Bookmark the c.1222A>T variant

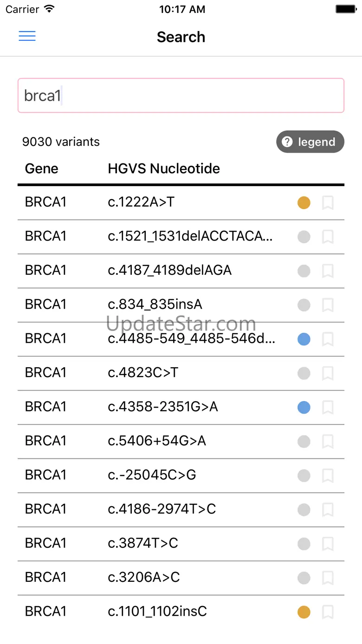pos(328,203)
